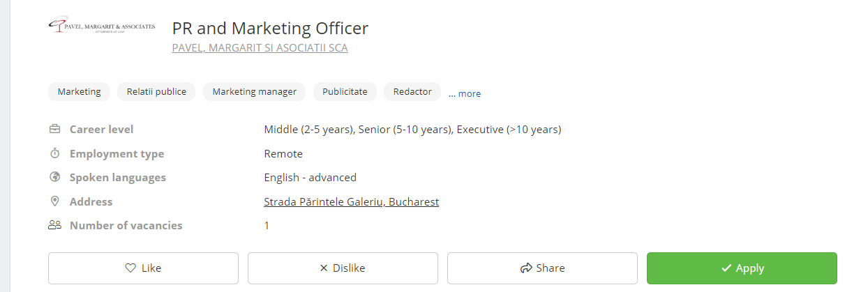The height and width of the screenshot is (292, 868).
Task: Open the Strada Părintele Galeriu, Bucharest address
Action: pos(351,202)
